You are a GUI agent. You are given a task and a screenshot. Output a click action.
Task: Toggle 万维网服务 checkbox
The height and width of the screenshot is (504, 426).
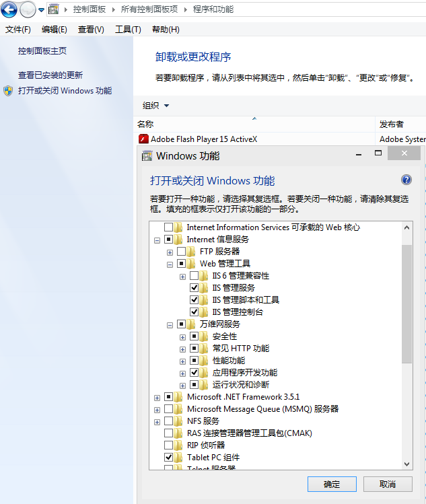pyautogui.click(x=181, y=324)
